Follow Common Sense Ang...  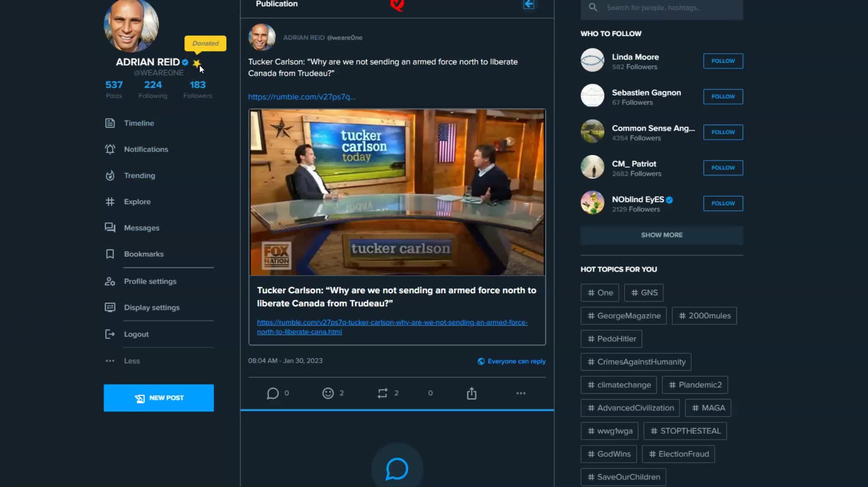click(723, 132)
